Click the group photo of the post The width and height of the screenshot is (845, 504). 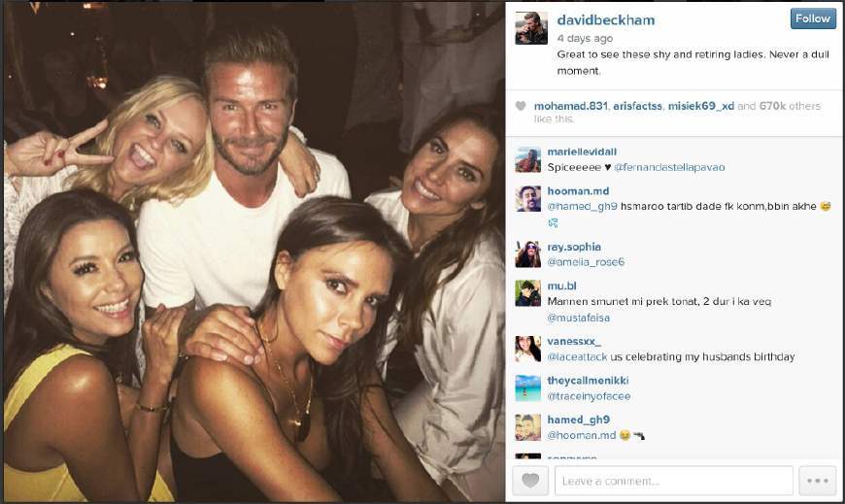(253, 252)
